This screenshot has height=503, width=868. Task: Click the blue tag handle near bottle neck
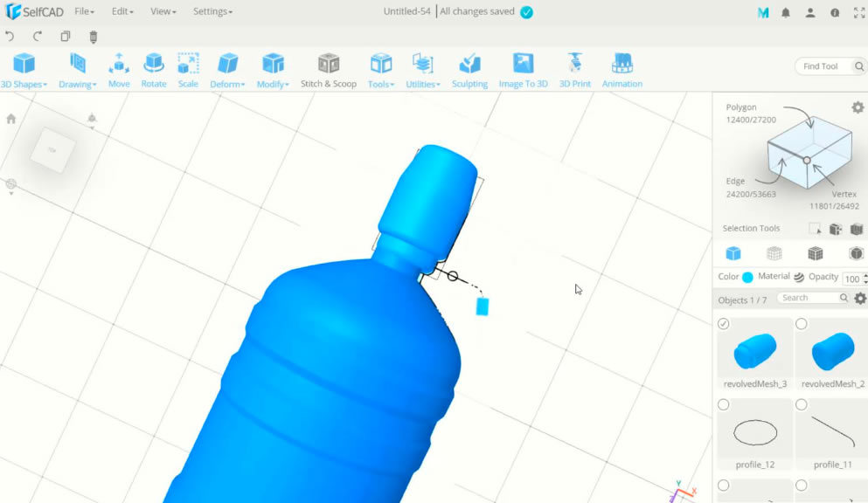pos(483,307)
